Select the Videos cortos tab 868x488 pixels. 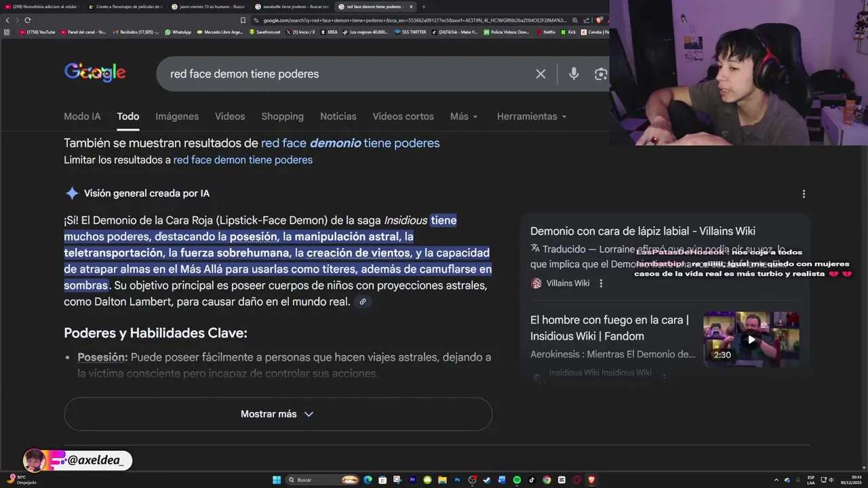coord(403,117)
